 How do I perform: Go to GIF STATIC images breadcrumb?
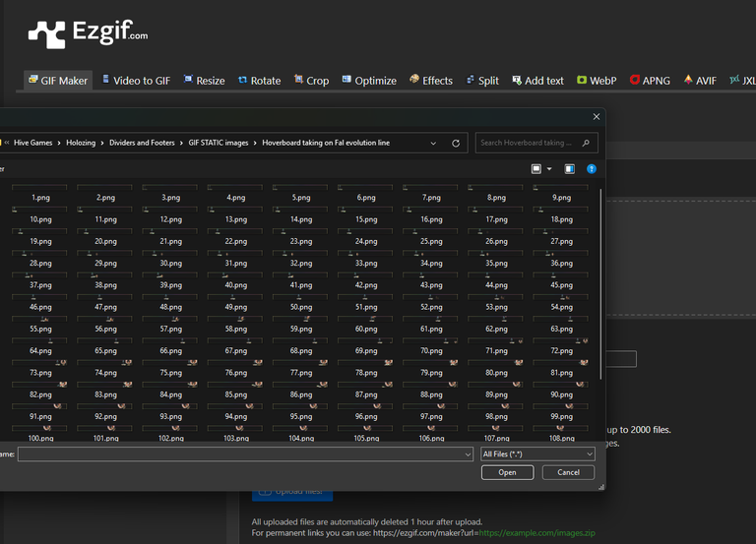click(219, 143)
